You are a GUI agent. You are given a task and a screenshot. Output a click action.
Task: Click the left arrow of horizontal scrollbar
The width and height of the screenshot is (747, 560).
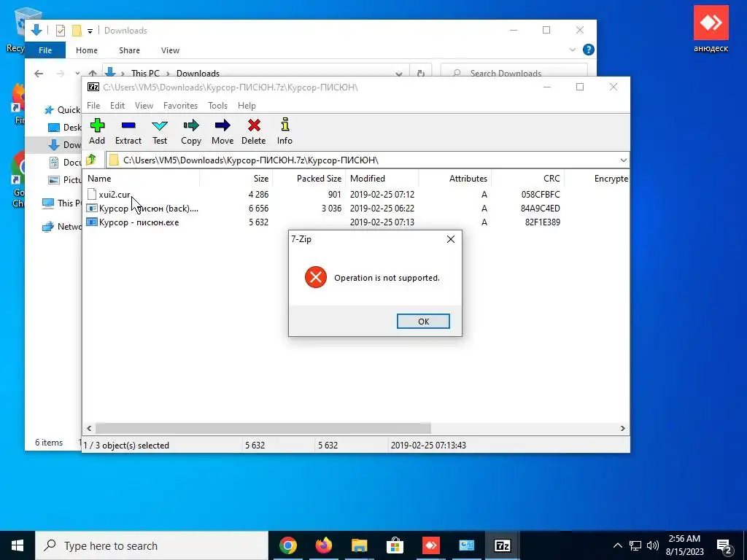coord(89,428)
